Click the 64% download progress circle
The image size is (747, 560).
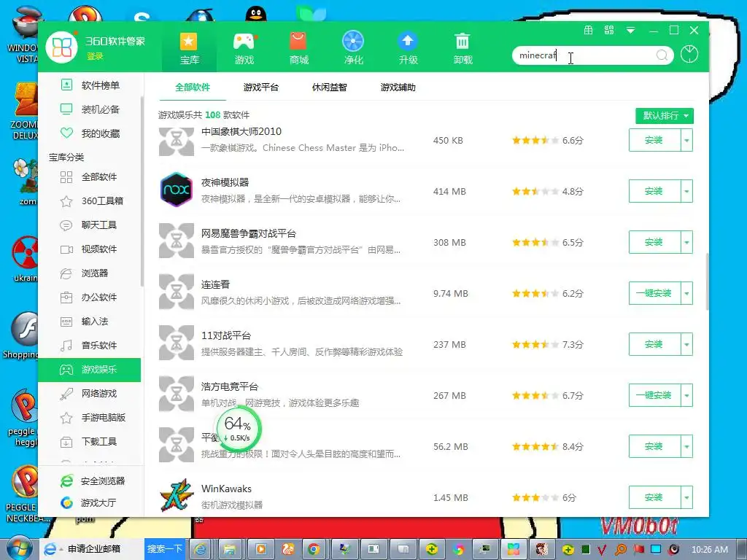(x=239, y=428)
